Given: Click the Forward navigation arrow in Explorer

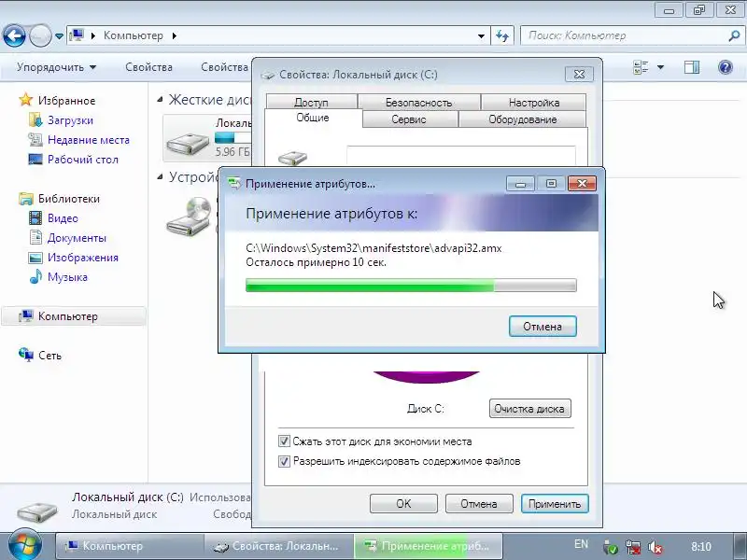Looking at the screenshot, I should tap(40, 35).
